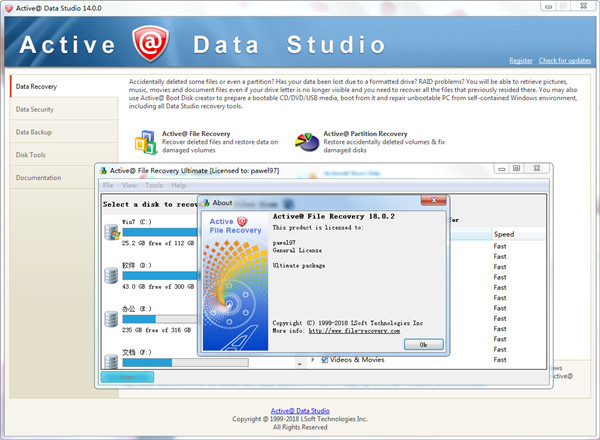Open the Help menu in File Recovery
The image size is (600, 440).
[x=179, y=185]
